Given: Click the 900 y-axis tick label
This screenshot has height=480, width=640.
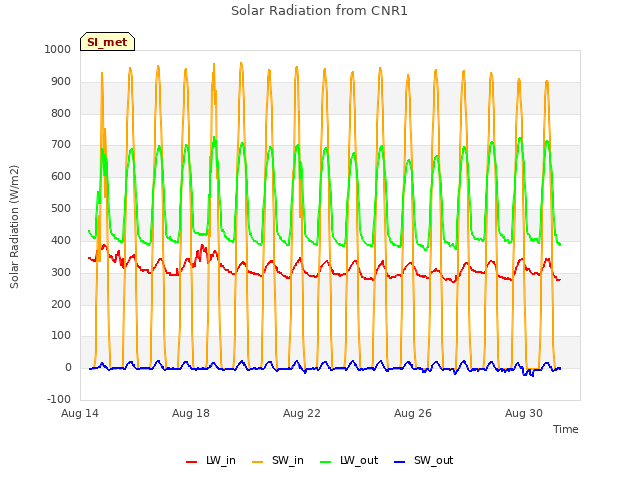Looking at the screenshot, I should pyautogui.click(x=61, y=82).
